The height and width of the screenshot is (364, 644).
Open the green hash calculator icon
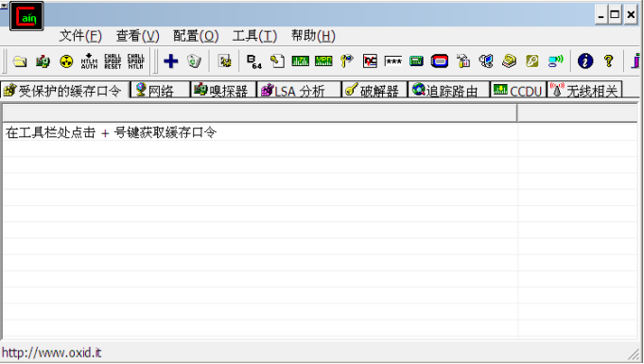416,61
